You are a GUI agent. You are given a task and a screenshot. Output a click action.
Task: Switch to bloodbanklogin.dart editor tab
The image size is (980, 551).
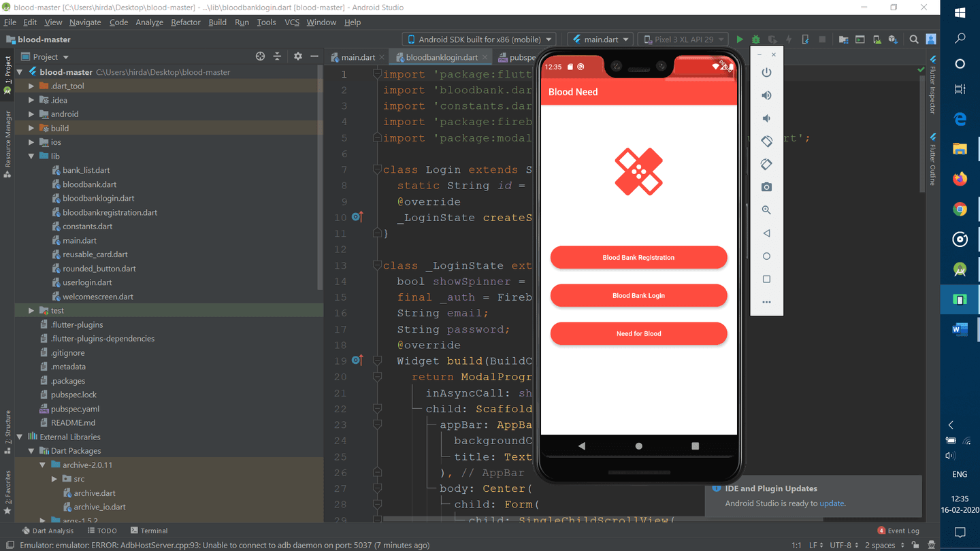point(442,57)
